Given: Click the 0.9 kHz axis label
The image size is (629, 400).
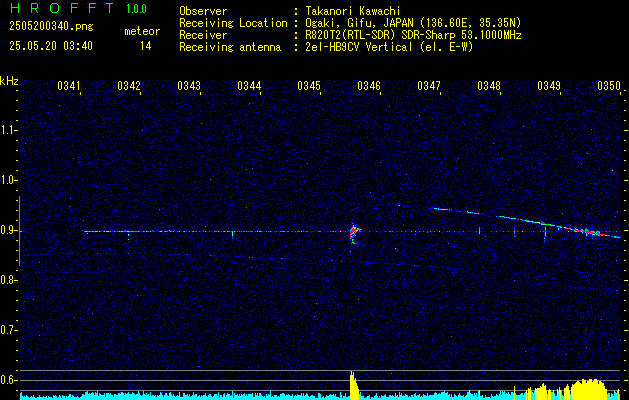Looking at the screenshot, I should coord(7,230).
